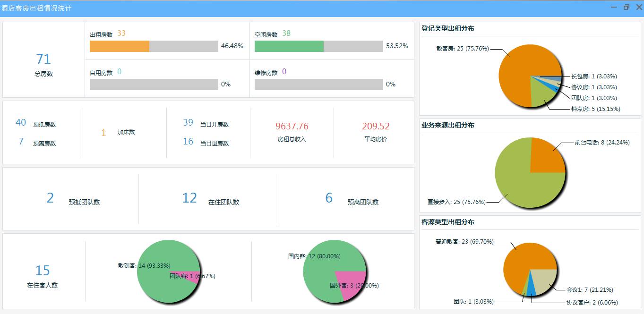
Task: Click the 散客房: 25 legend label
Action: [x=463, y=49]
